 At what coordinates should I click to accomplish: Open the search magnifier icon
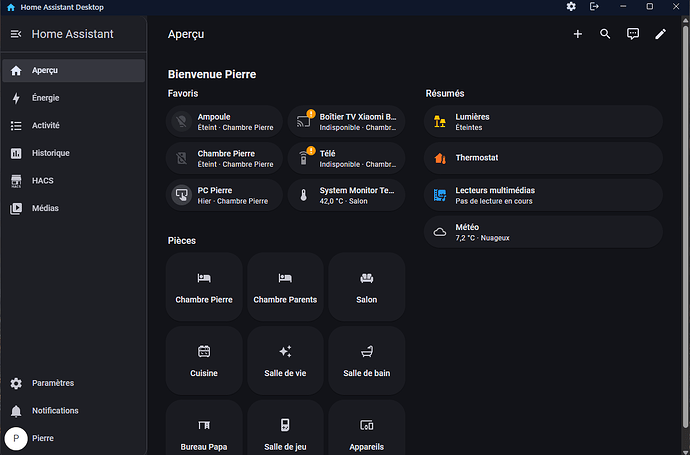click(605, 34)
